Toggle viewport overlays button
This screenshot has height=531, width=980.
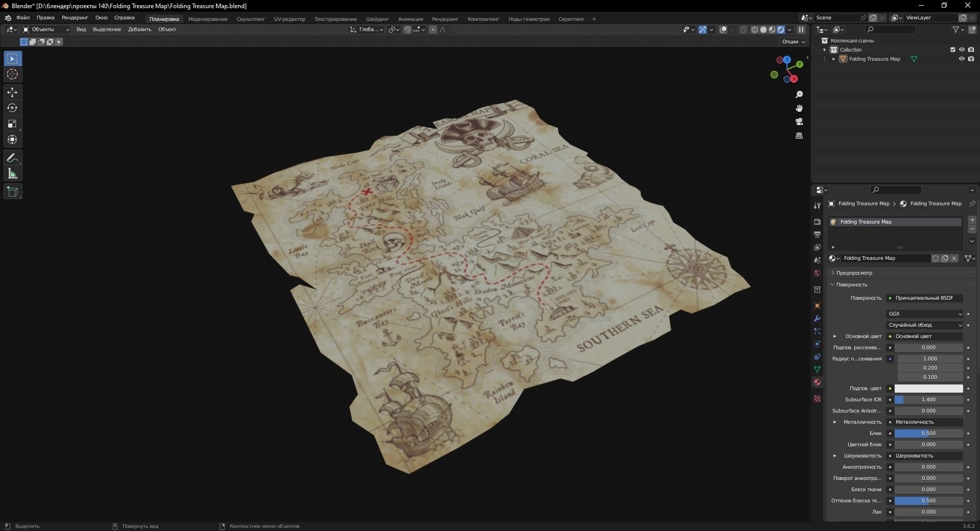(x=723, y=30)
